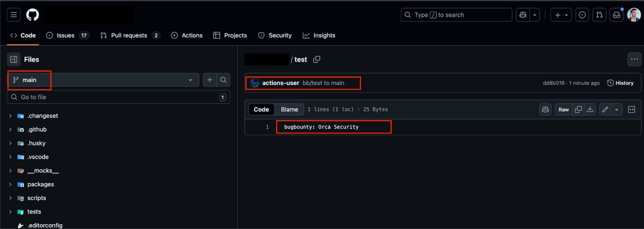Download the raw test file

pyautogui.click(x=590, y=109)
